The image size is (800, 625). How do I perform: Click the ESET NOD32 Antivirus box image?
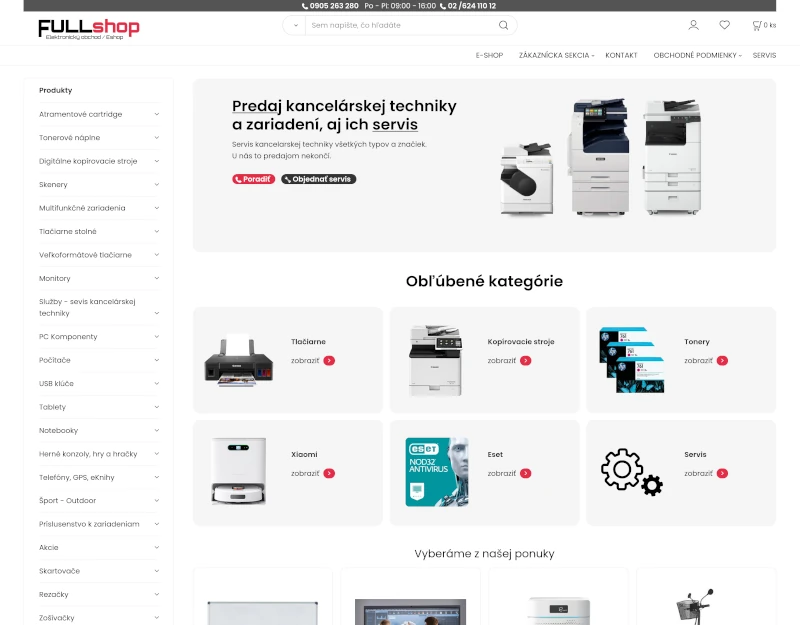click(x=437, y=472)
